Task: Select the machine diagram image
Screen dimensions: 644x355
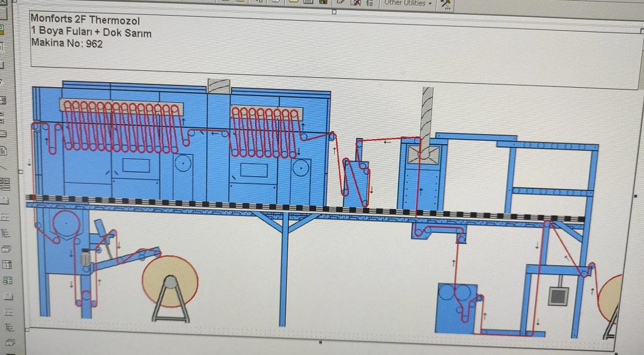Action: (324, 207)
